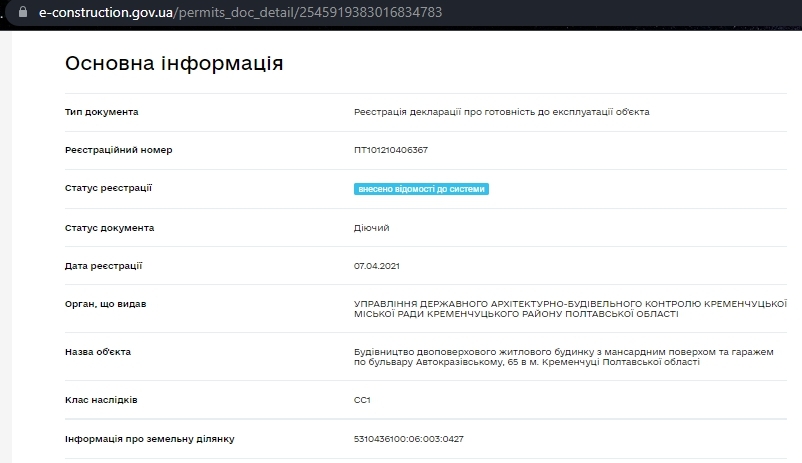Click the 'Орган, що видав' label
The height and width of the screenshot is (463, 802).
point(105,304)
